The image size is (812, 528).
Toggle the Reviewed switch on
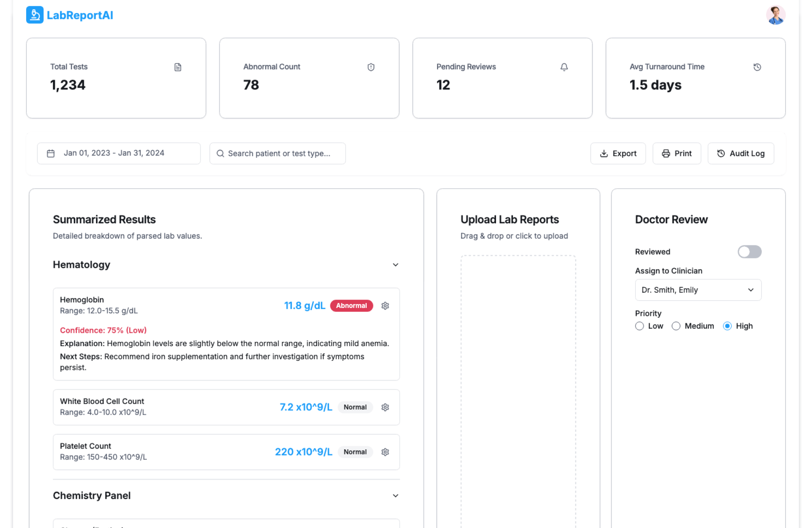point(749,252)
